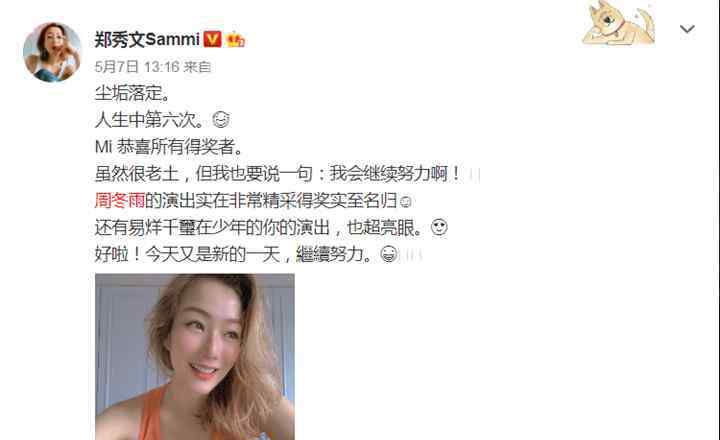This screenshot has width=720, height=440.
Task: Click the line mentioning 易烊千玺
Action: [x=271, y=227]
